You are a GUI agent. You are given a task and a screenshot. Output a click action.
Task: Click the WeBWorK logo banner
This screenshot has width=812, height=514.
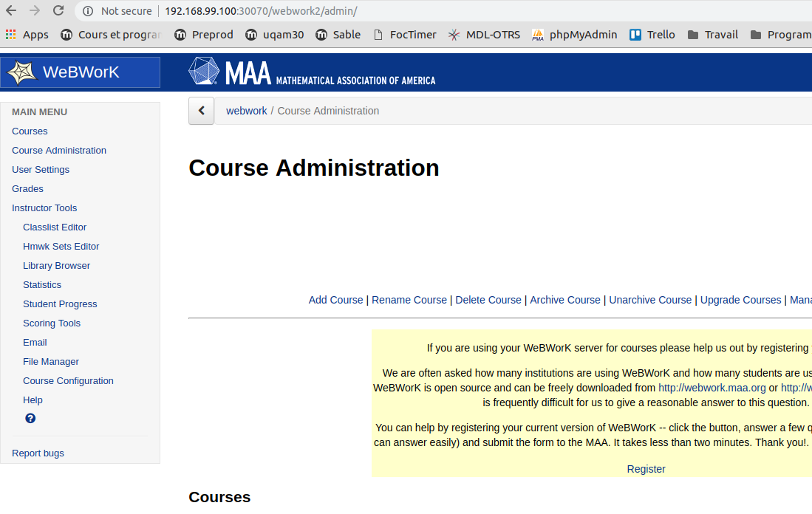point(81,72)
